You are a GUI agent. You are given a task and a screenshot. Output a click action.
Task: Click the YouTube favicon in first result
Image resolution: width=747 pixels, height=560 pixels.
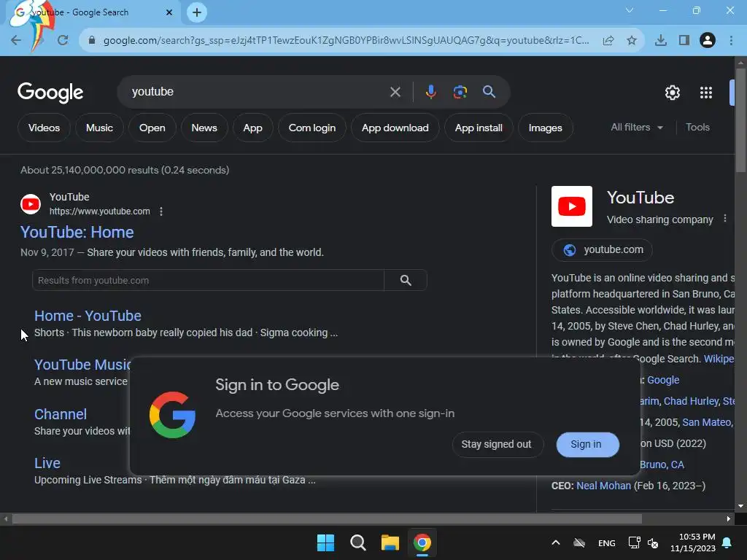point(31,204)
